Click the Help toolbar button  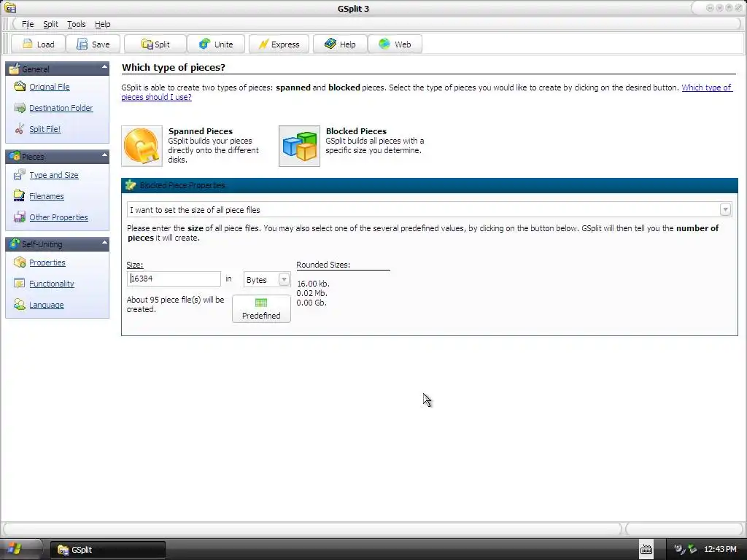point(340,44)
